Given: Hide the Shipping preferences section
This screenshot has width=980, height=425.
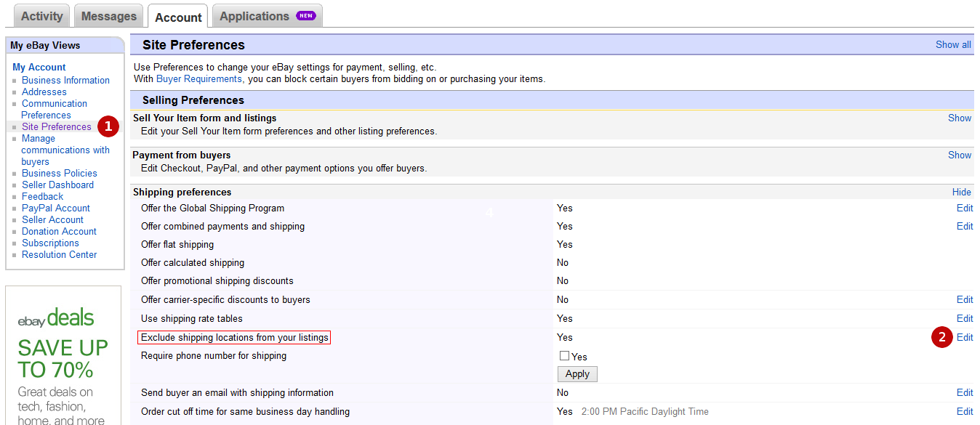Looking at the screenshot, I should (962, 192).
